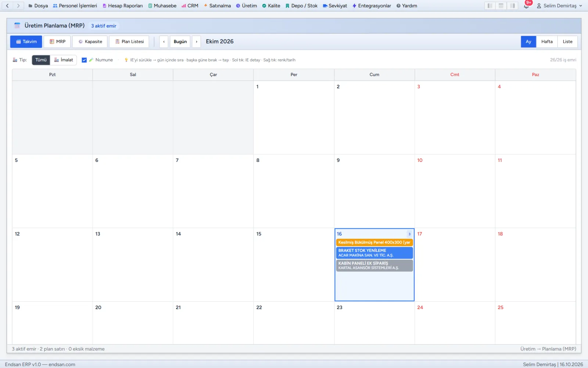
Task: Click the pencil icon next to Numune
Action: coord(91,60)
